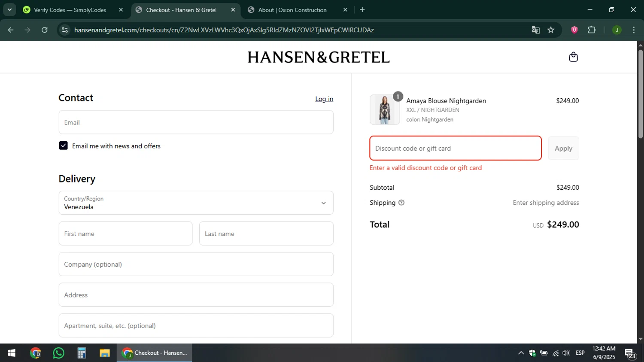644x362 pixels.
Task: Switch to About | Oxion Construction tab
Action: (x=292, y=10)
